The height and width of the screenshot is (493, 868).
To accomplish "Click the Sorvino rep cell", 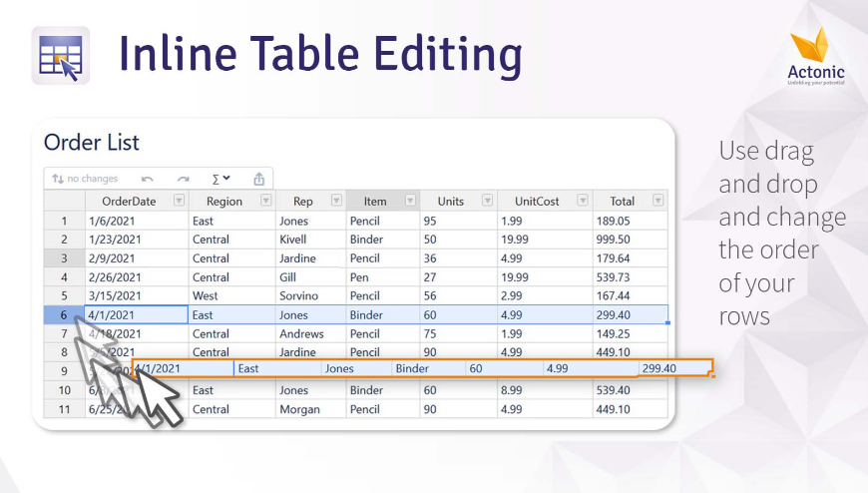I will 310,296.
